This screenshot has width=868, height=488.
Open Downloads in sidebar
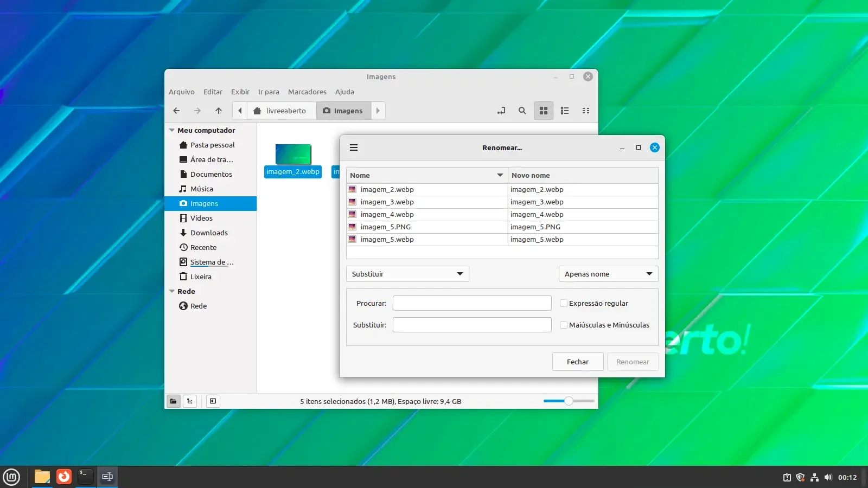210,233
